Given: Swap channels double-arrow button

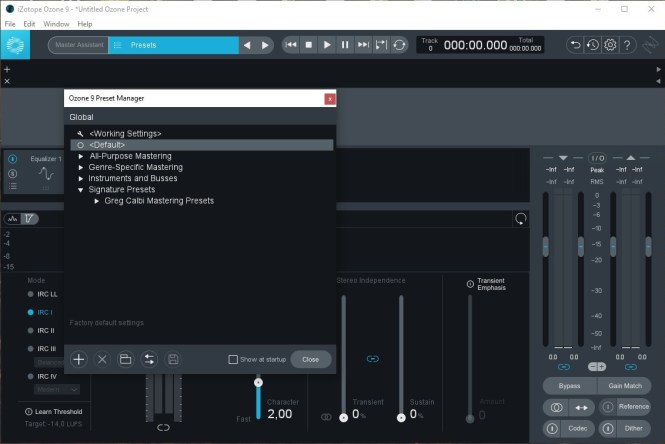Looking at the screenshot, I should pos(581,408).
